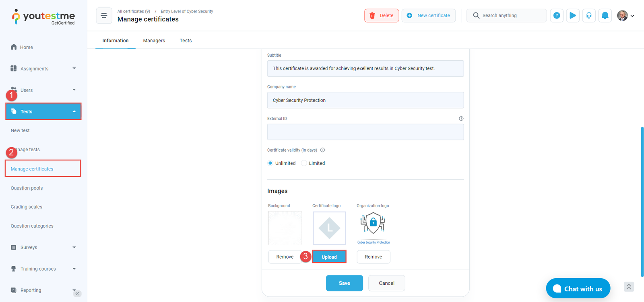Click the Background image thumbnail
Viewport: 644px width, 302px height.
[285, 228]
